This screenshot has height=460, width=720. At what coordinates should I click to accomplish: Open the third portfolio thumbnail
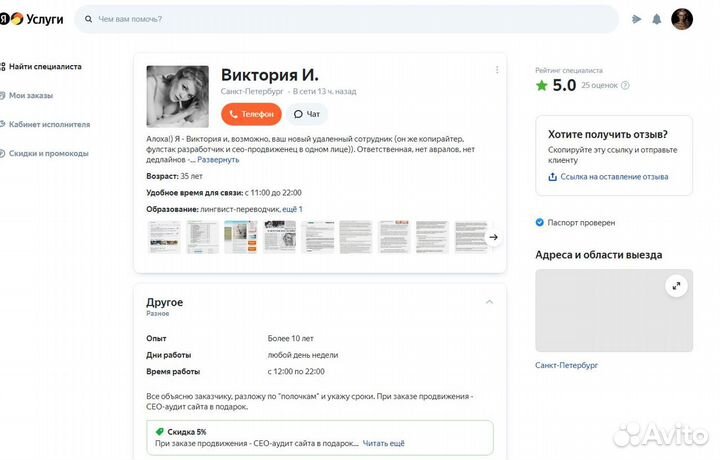[x=241, y=237]
